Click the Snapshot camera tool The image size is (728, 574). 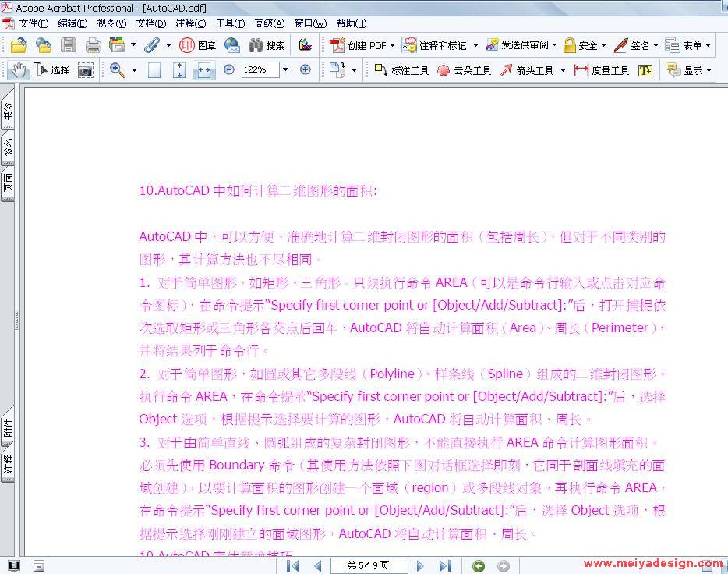tap(85, 70)
